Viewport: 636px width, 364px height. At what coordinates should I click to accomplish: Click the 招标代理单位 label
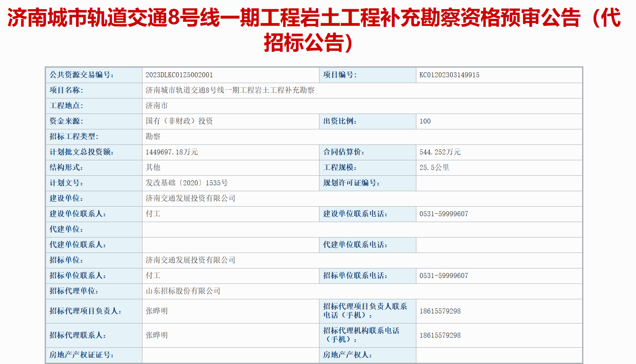tap(74, 291)
